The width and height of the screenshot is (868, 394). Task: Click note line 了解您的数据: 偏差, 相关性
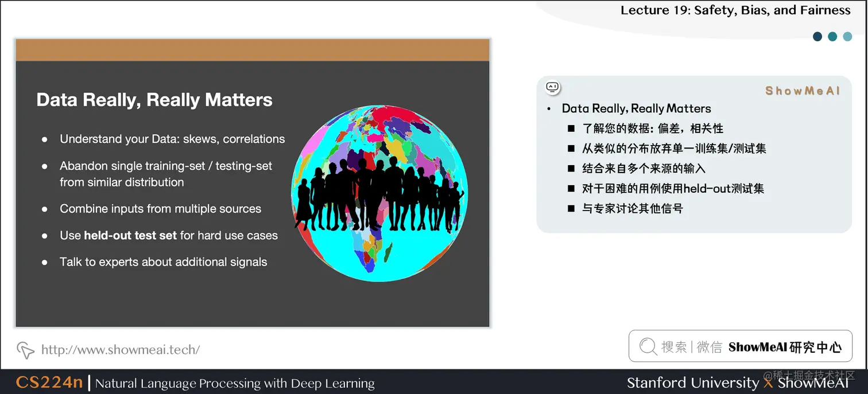[653, 128]
